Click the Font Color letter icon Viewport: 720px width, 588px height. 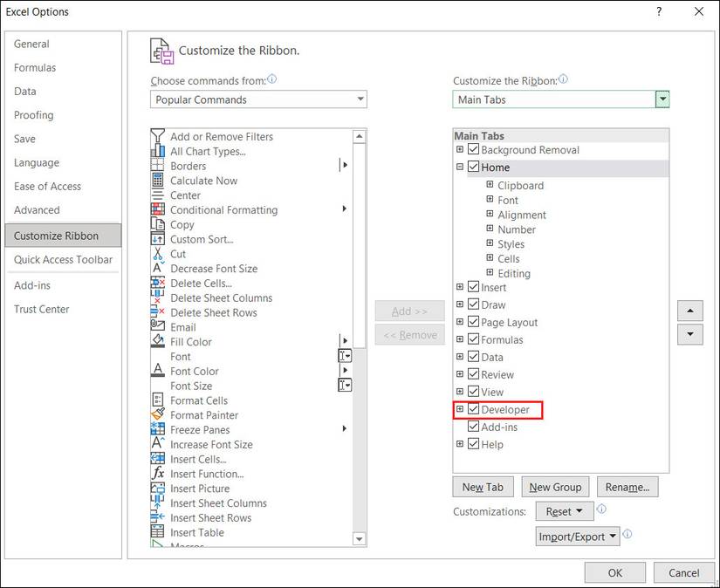point(157,371)
